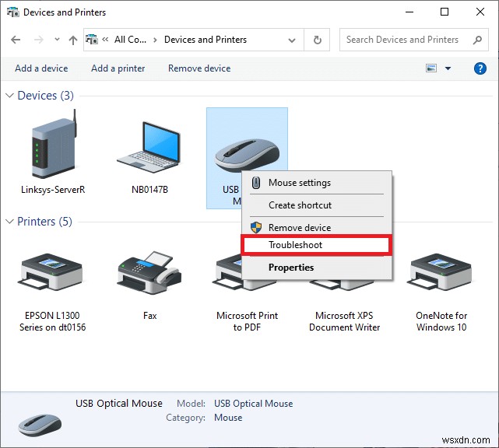The width and height of the screenshot is (499, 448).
Task: Expand the hidden breadcrumb chevron
Action: pos(105,40)
